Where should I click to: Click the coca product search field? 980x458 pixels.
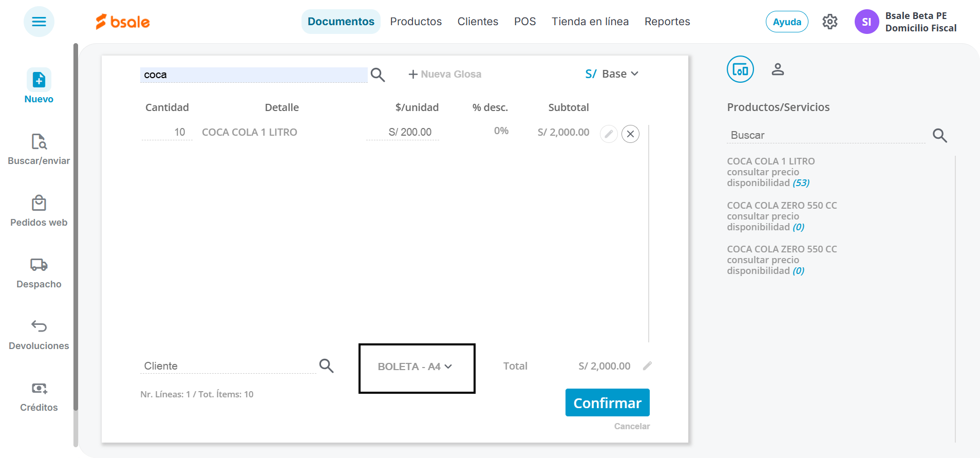pos(254,75)
